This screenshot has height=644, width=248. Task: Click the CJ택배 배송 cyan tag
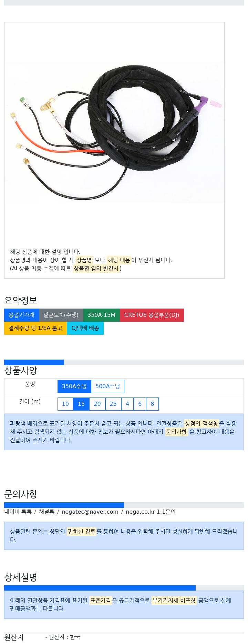[85, 328]
